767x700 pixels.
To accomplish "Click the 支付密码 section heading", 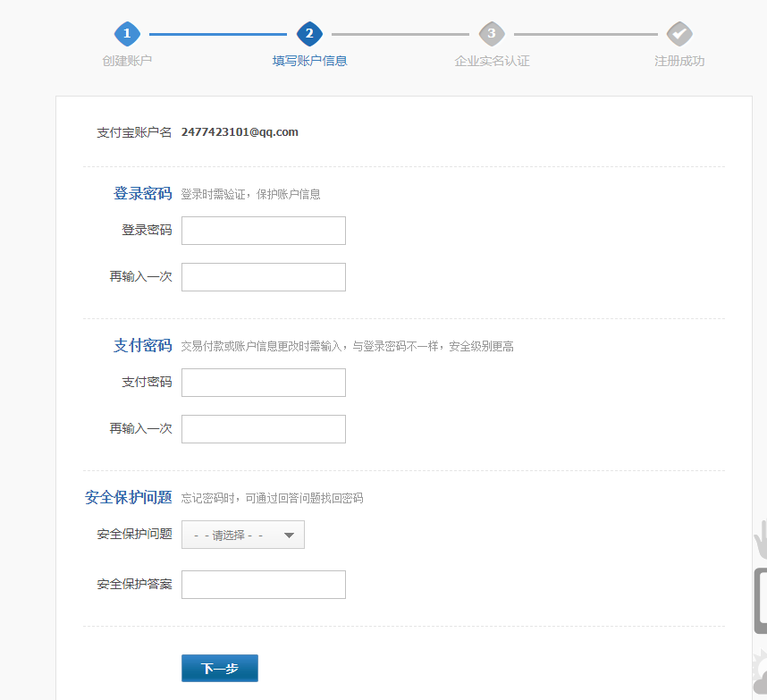I will (x=141, y=345).
